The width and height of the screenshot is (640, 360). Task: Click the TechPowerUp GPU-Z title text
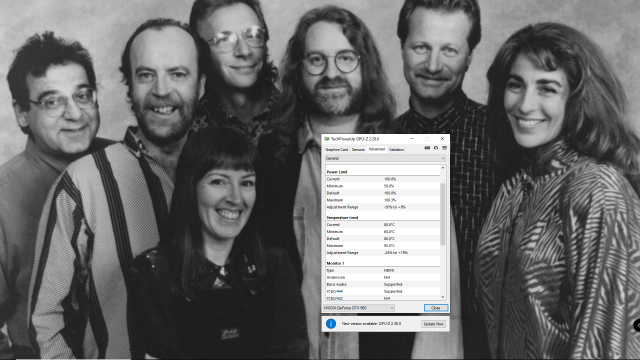click(355, 139)
